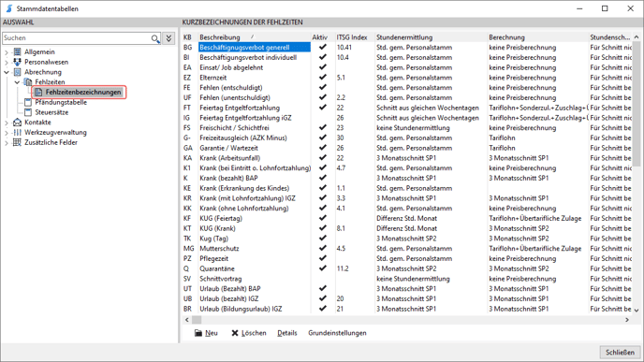Toggle Aktiv checkmark for Garantie / Wartezeit

[x=322, y=148]
